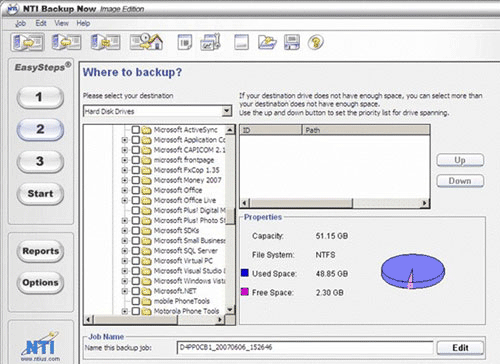The height and width of the screenshot is (364, 500).
Task: Click the first backup toolbar icon
Action: (x=28, y=42)
